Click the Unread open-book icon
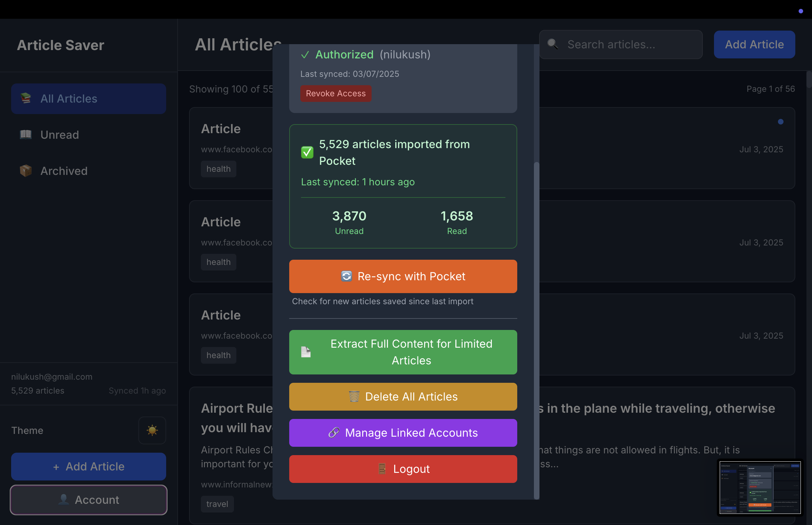 (x=26, y=135)
